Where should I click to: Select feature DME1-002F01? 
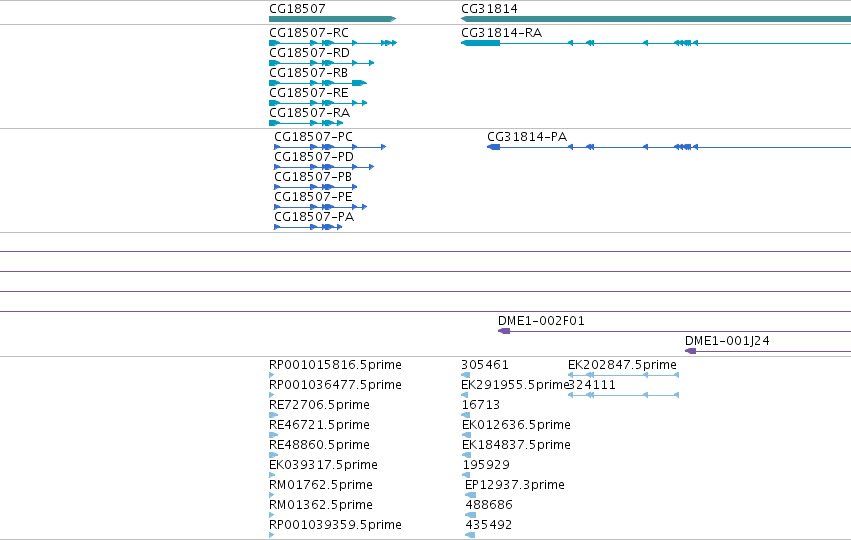(x=541, y=321)
